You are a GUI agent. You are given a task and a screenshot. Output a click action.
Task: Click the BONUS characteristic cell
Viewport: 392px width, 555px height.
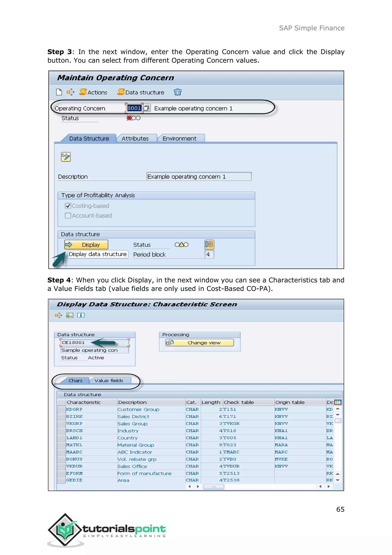[91, 459]
